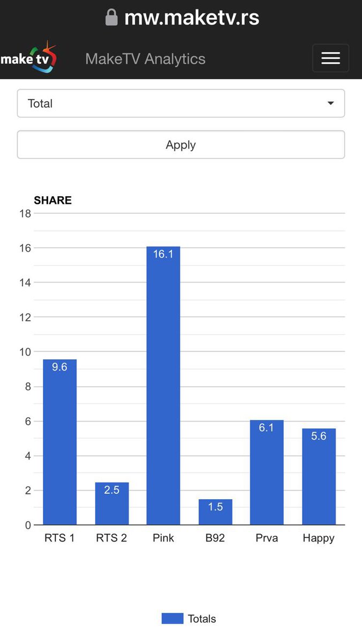Click the Pink axis label
Viewport: 362px width, 644px height.
(x=163, y=538)
